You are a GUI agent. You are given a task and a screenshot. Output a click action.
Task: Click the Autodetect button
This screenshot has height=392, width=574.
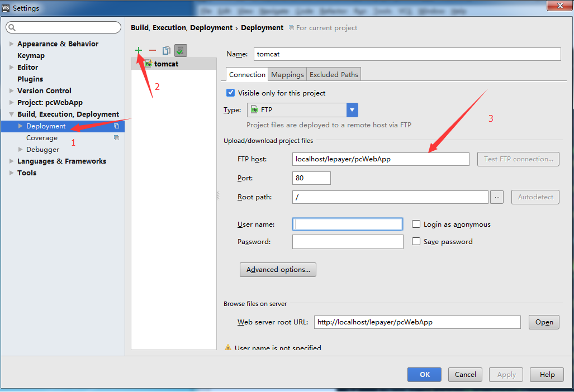point(535,197)
